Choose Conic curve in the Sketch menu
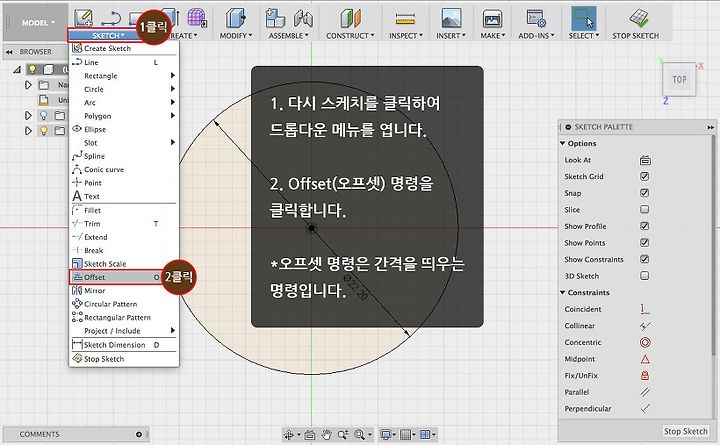Screen dimensions: 720x445 pos(124,169)
